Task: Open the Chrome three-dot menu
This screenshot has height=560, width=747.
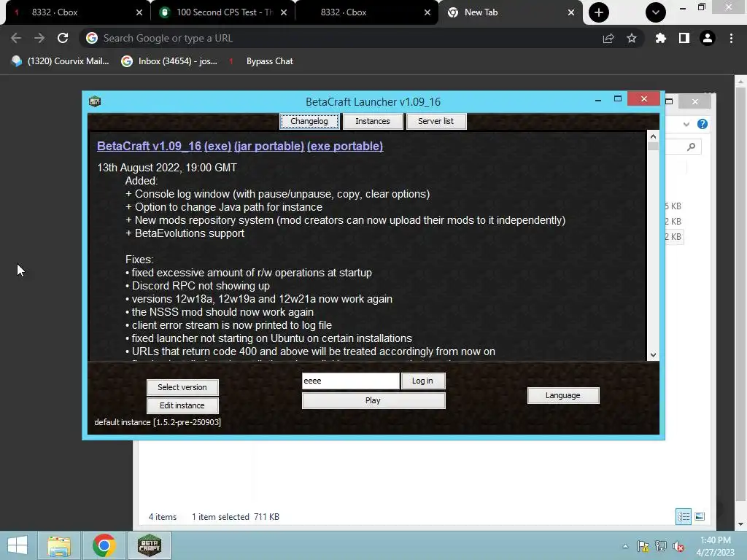Action: pyautogui.click(x=731, y=38)
